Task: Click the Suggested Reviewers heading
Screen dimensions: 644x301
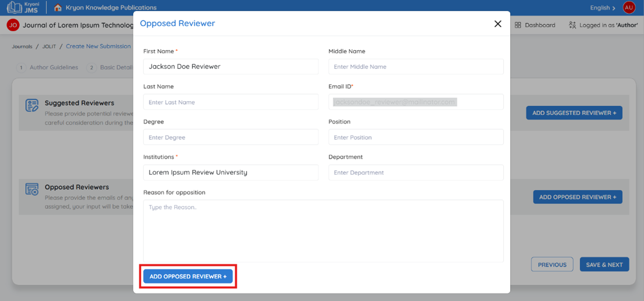Action: (79, 103)
